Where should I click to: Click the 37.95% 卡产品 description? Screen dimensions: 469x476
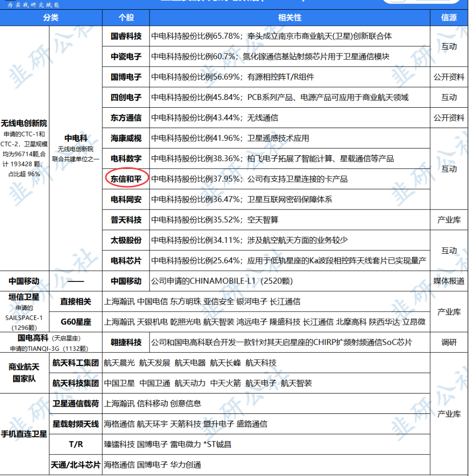pyautogui.click(x=290, y=179)
